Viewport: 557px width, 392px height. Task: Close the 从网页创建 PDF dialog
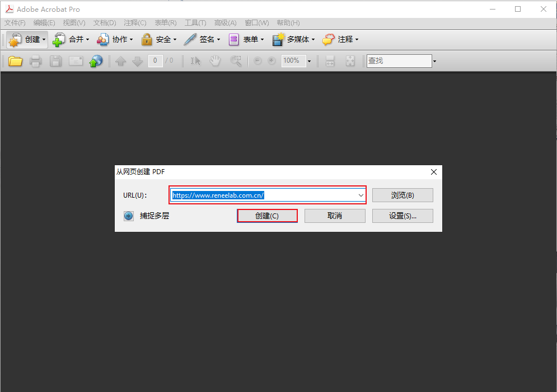pyautogui.click(x=434, y=172)
